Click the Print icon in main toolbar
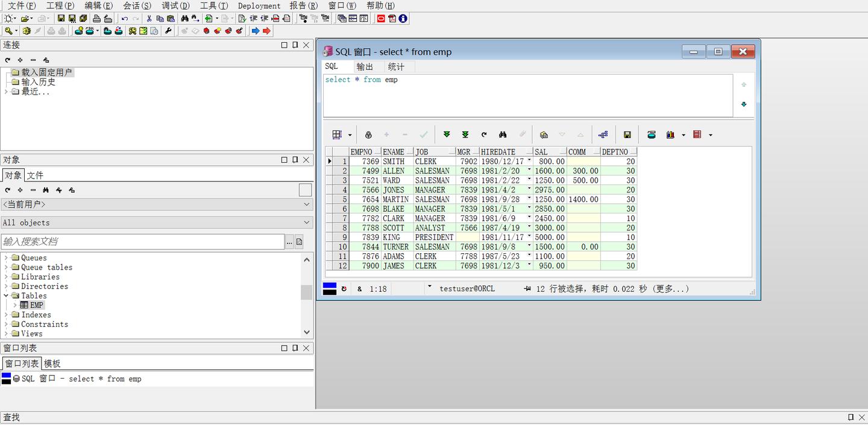 (x=96, y=19)
